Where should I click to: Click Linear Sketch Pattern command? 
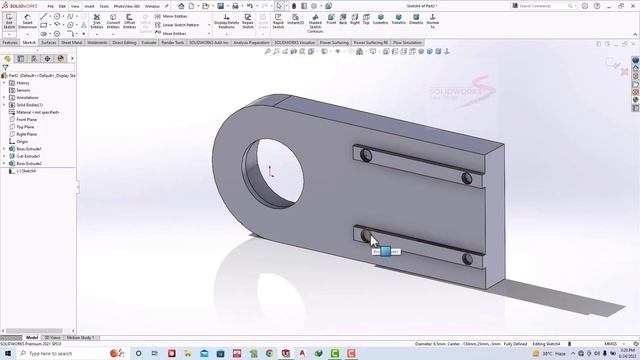(177, 25)
